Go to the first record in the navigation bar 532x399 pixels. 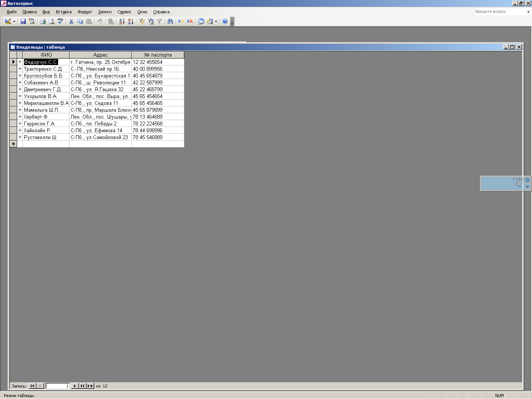[32, 386]
